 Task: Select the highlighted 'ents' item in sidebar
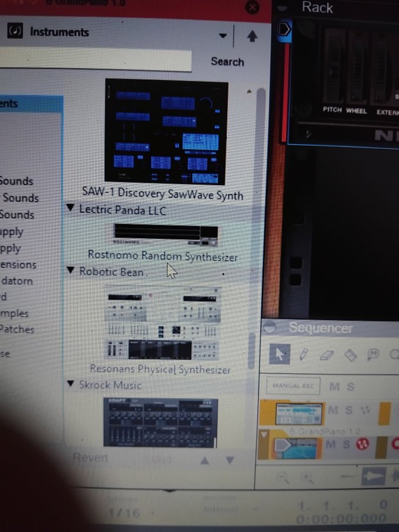pos(31,104)
